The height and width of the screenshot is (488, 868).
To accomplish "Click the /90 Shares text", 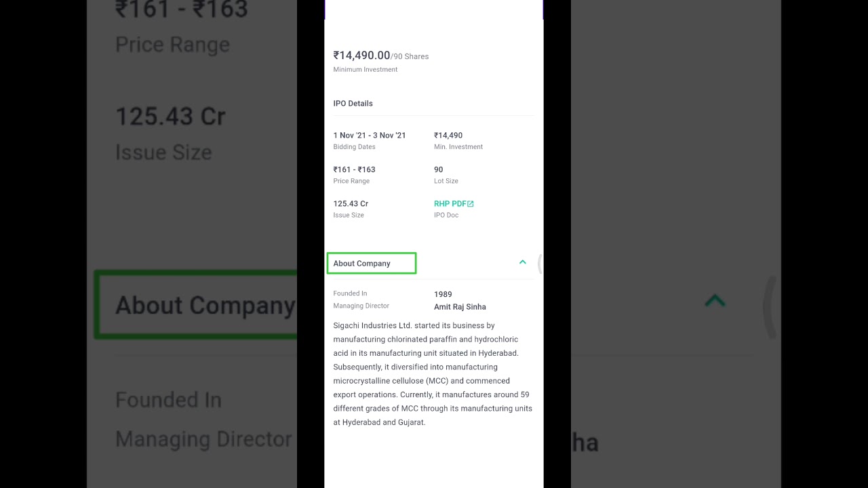I will 410,56.
